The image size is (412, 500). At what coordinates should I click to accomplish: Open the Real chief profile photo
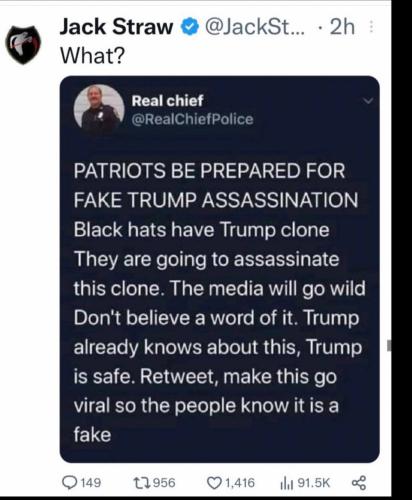click(99, 108)
